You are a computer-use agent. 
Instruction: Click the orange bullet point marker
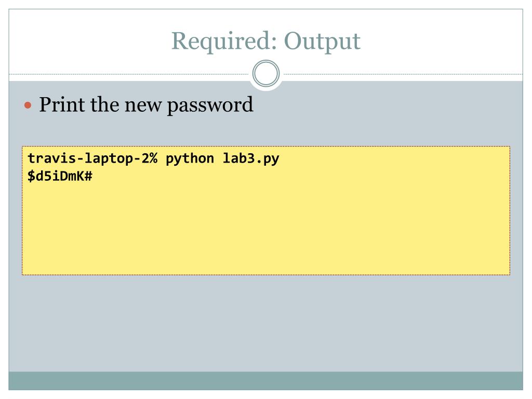pyautogui.click(x=28, y=105)
